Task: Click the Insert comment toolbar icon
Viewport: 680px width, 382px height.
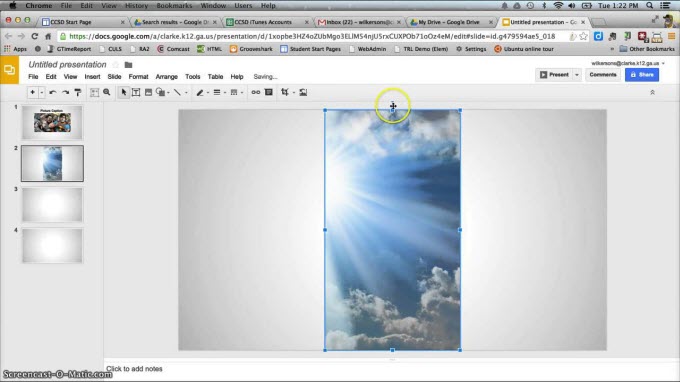Action: tap(269, 92)
